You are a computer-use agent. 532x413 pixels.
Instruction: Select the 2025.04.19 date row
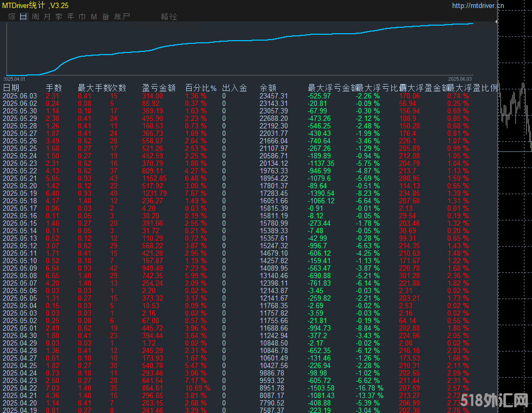[x=20, y=410]
